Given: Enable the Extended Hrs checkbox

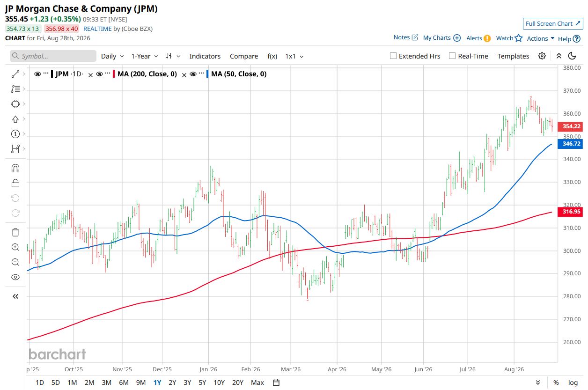Looking at the screenshot, I should (x=393, y=56).
